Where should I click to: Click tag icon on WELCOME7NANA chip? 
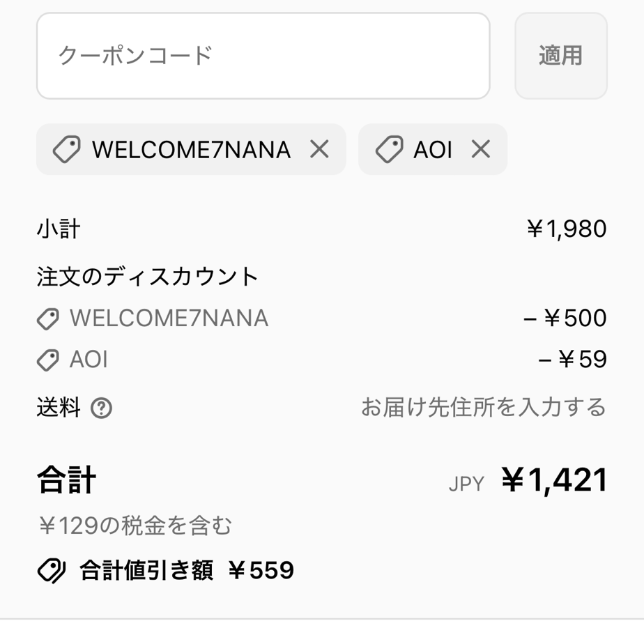67,150
